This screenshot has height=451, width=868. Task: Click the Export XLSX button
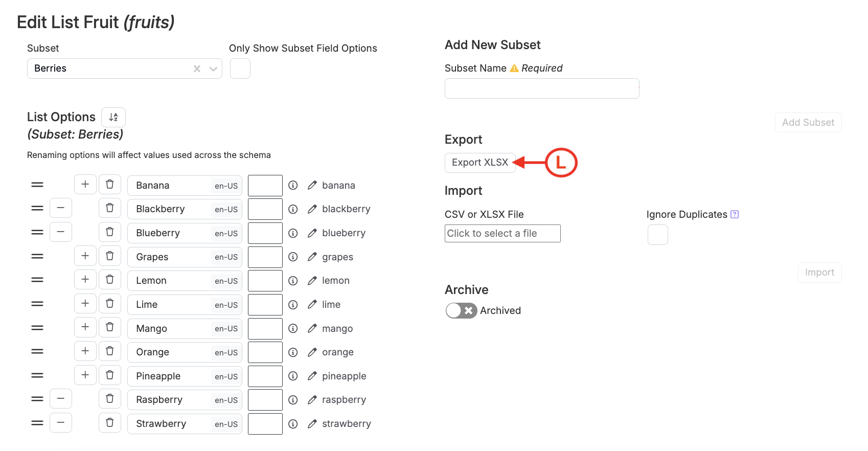coord(479,163)
